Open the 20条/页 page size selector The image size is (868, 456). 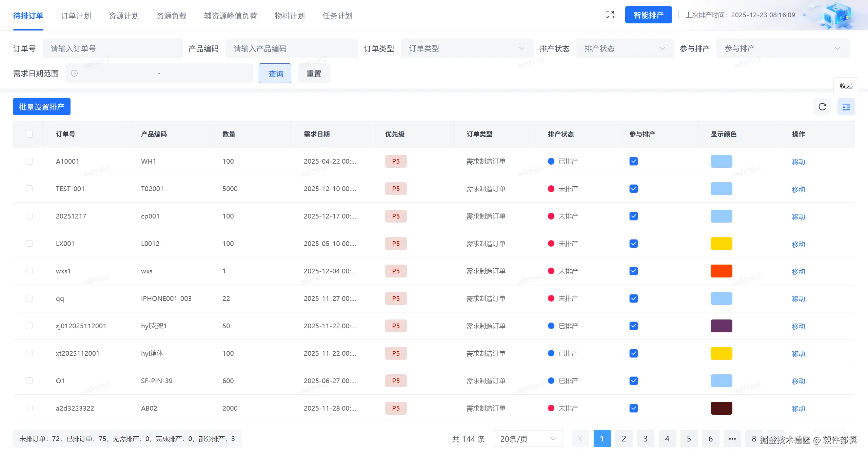528,439
